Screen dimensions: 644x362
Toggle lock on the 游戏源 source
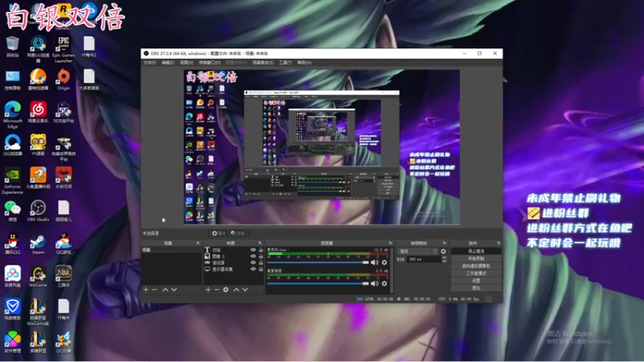point(261,263)
